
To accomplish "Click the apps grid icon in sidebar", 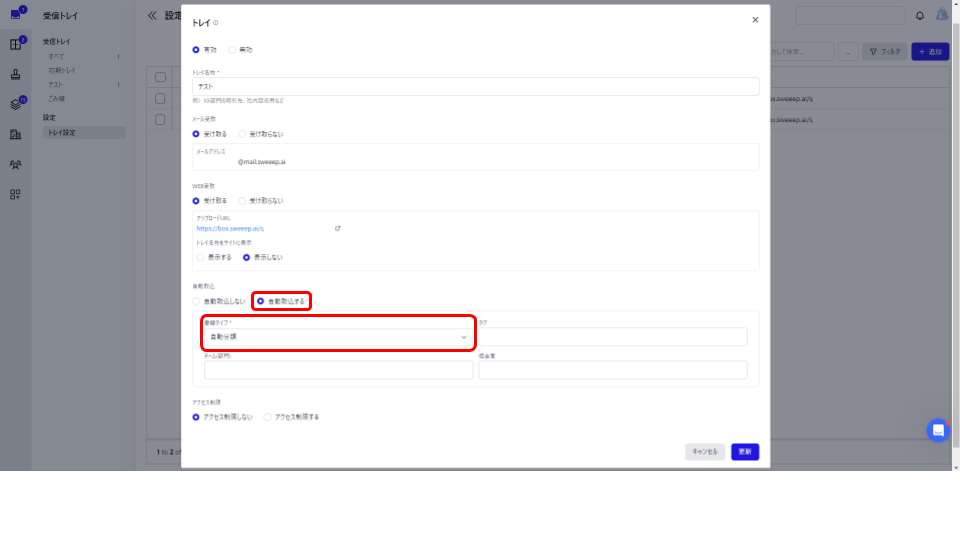I will pyautogui.click(x=15, y=195).
